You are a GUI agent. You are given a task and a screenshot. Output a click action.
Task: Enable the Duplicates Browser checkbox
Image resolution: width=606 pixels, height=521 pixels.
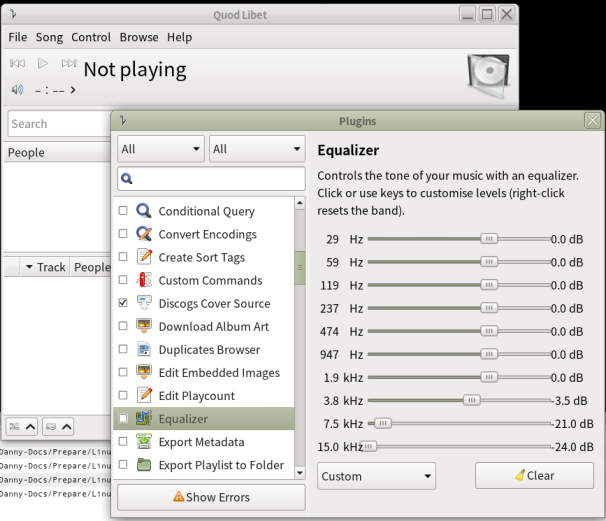[123, 349]
